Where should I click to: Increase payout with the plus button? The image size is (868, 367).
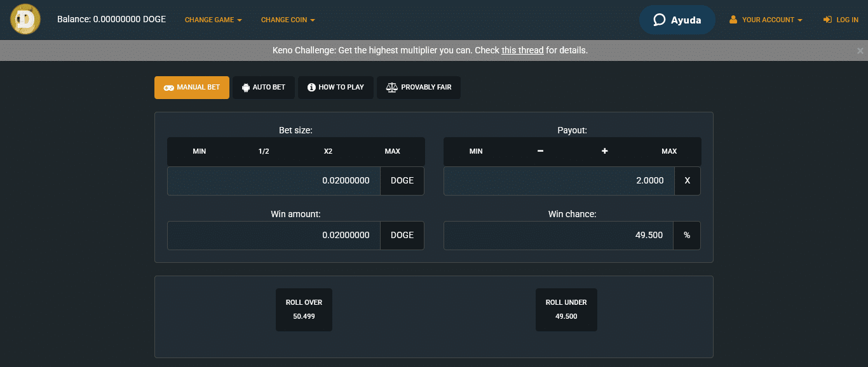point(604,151)
